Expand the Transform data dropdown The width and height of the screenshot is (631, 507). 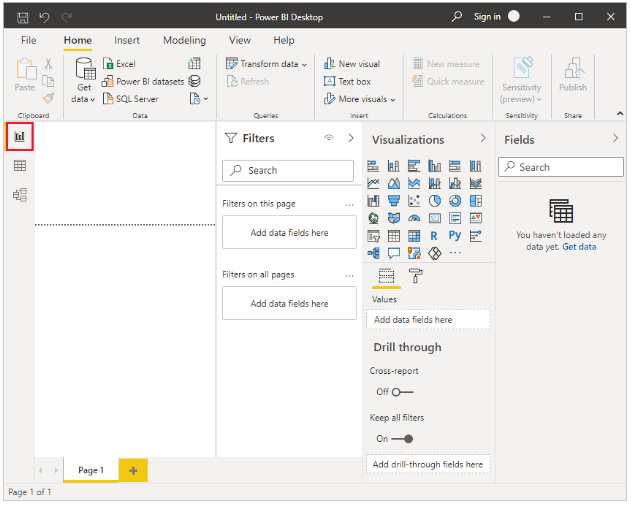coord(305,64)
